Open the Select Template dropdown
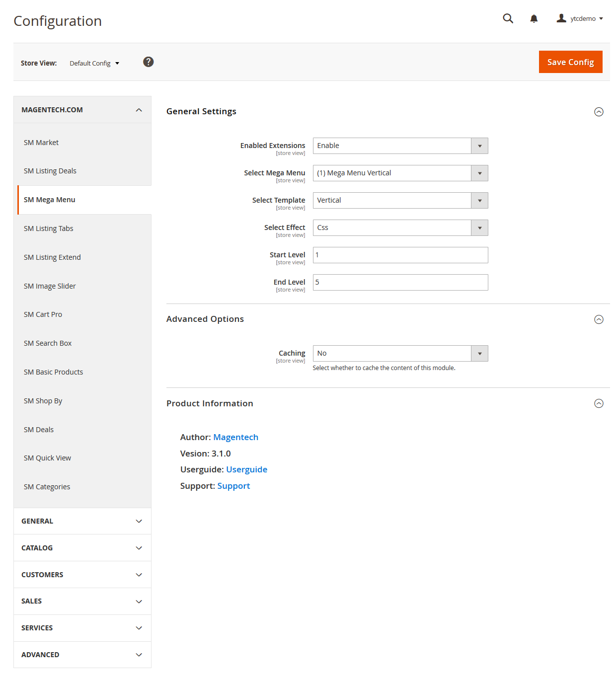 [400, 200]
